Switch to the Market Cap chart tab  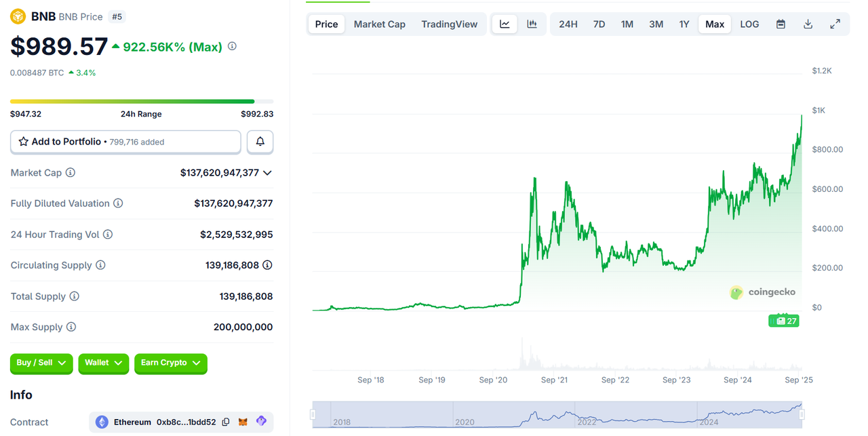(380, 24)
